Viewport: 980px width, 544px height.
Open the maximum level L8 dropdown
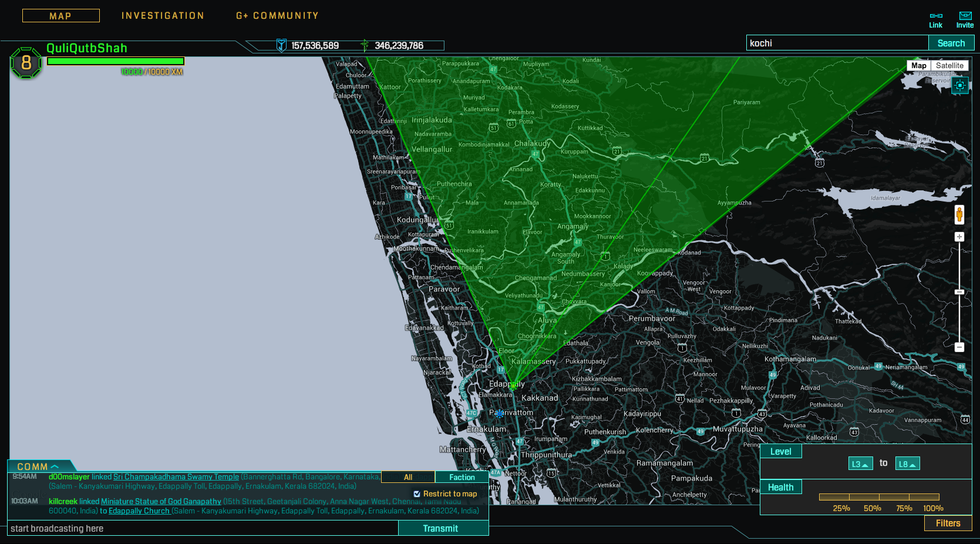pyautogui.click(x=907, y=464)
